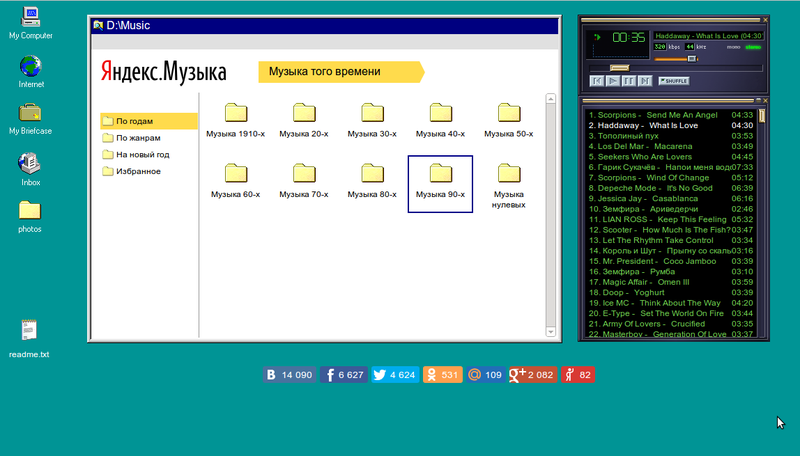Click the Winamp seek position bar

pos(676,68)
